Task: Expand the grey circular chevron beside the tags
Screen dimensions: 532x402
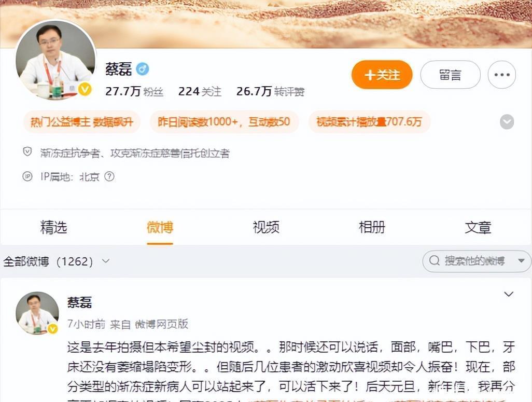Action: click(x=507, y=122)
